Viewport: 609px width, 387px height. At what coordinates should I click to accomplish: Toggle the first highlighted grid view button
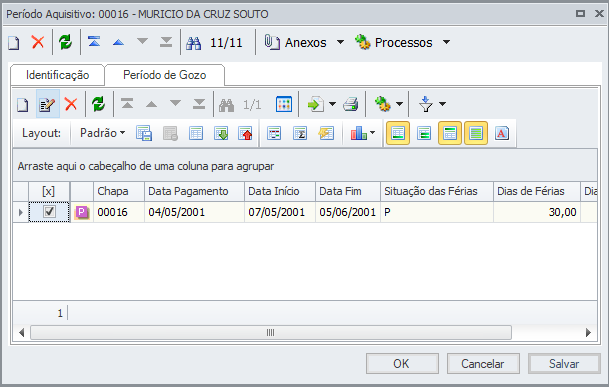pyautogui.click(x=398, y=133)
